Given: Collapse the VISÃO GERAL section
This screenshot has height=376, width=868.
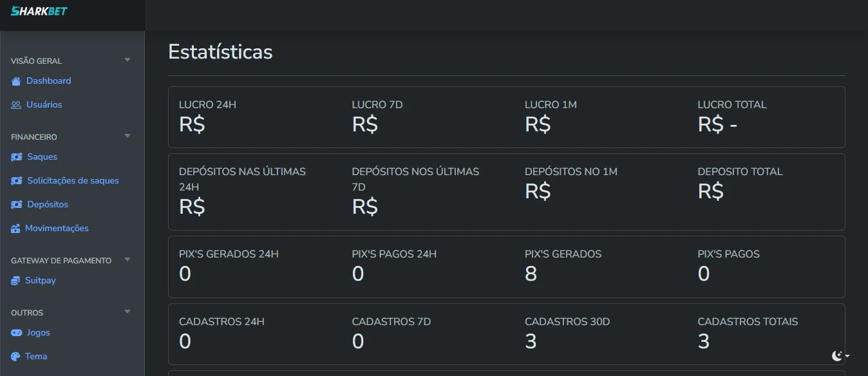Looking at the screenshot, I should click(x=127, y=59).
